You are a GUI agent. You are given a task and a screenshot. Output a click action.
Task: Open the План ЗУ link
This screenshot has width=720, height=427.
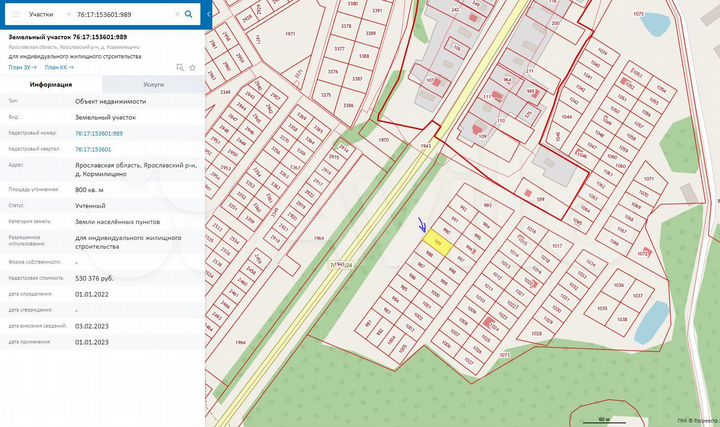click(21, 67)
